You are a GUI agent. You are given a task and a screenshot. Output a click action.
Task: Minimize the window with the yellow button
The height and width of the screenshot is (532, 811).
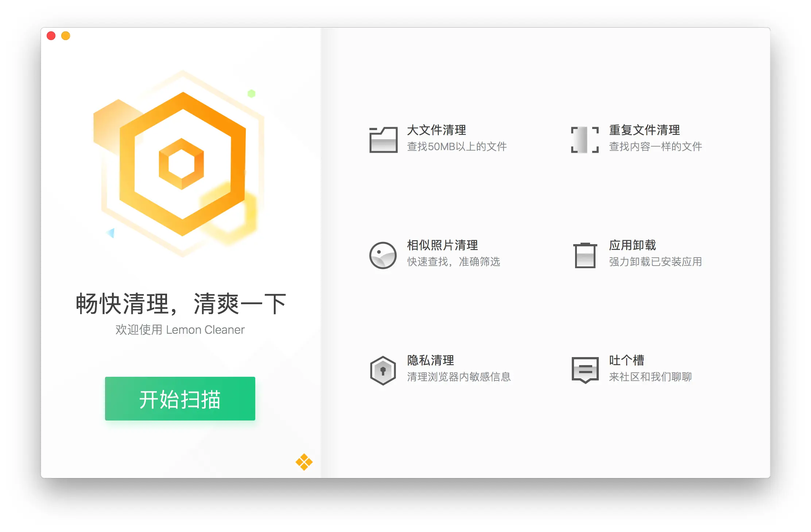tap(66, 35)
